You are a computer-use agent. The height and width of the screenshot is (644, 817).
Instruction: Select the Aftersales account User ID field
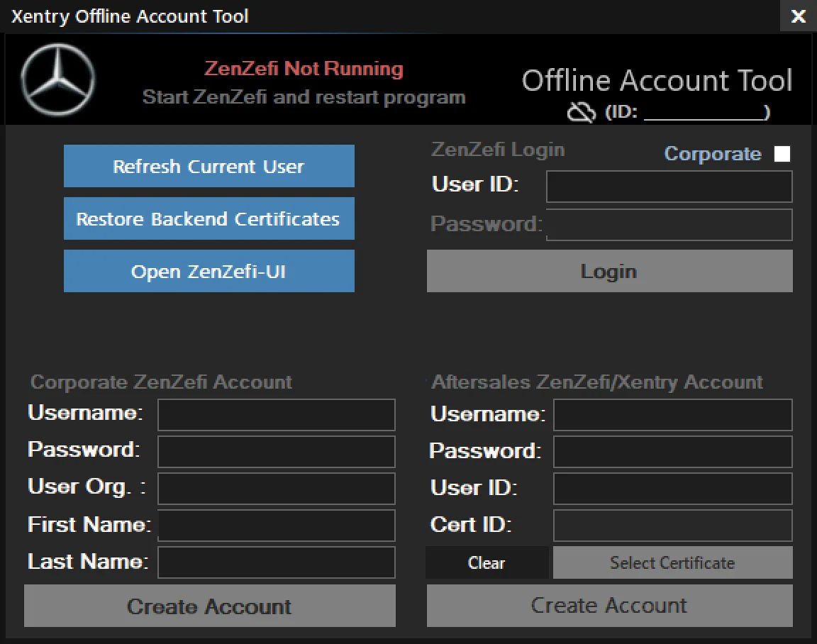tap(672, 488)
